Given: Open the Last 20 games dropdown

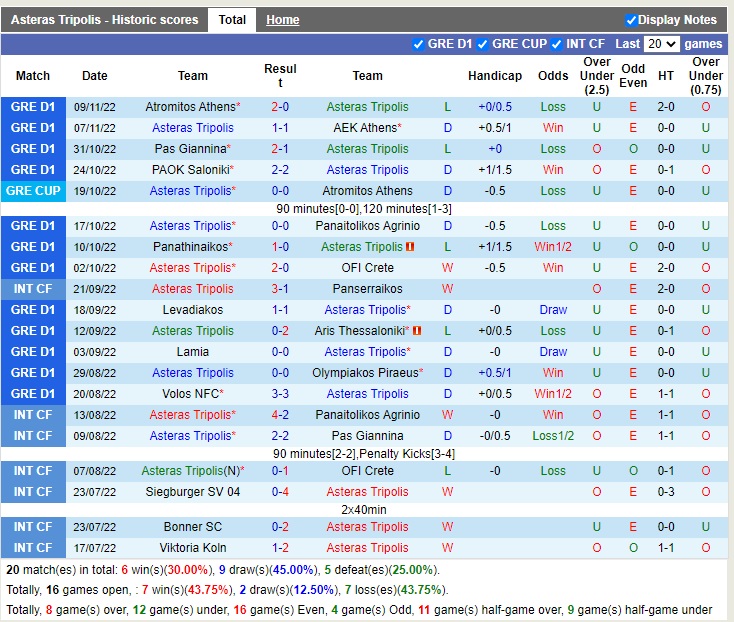Looking at the screenshot, I should pyautogui.click(x=661, y=44).
